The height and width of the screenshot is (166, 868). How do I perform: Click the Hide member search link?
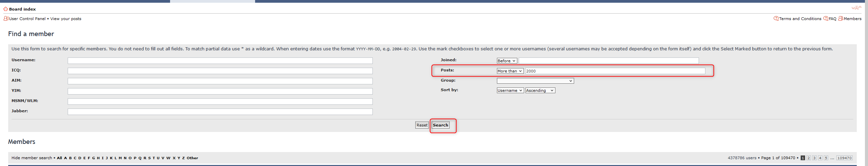tap(32, 158)
